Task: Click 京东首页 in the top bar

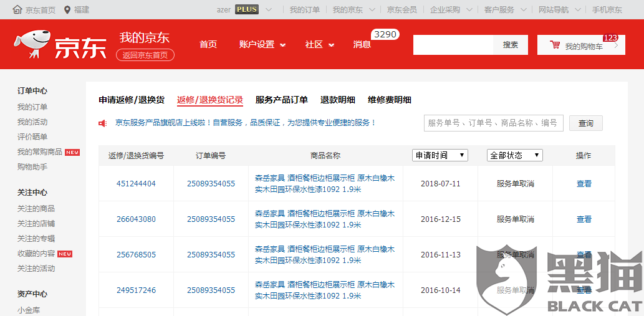Action: (41, 10)
